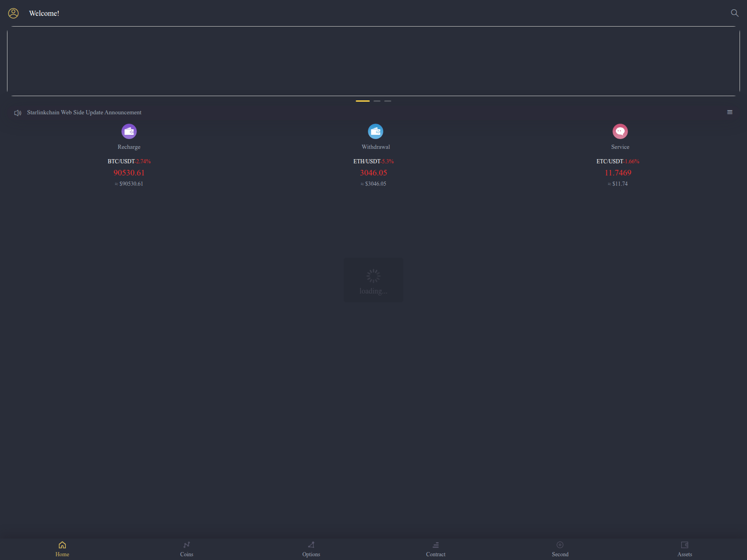This screenshot has width=747, height=560.
Task: Open the ETC/USDT pair
Action: (610, 161)
